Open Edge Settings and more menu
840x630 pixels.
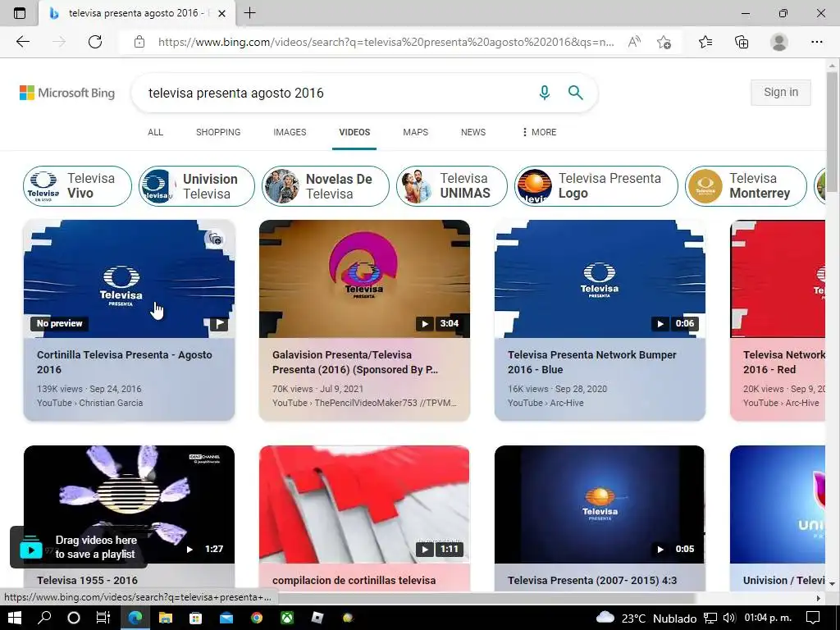coord(816,42)
